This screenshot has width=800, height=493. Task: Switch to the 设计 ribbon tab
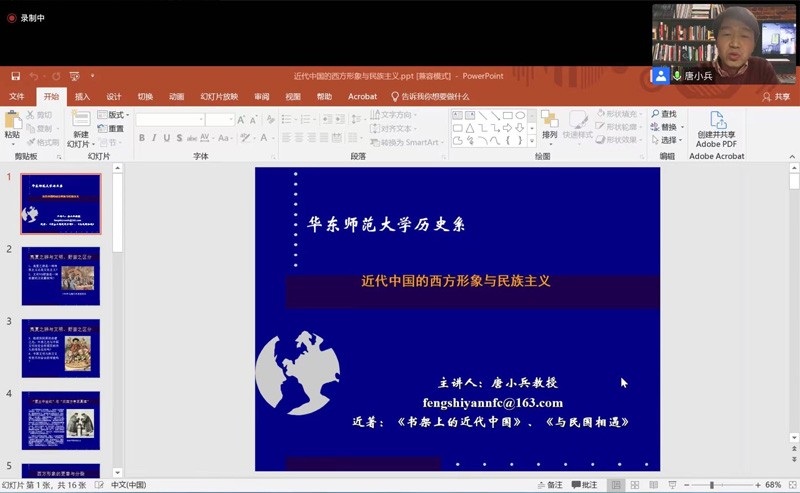point(114,96)
